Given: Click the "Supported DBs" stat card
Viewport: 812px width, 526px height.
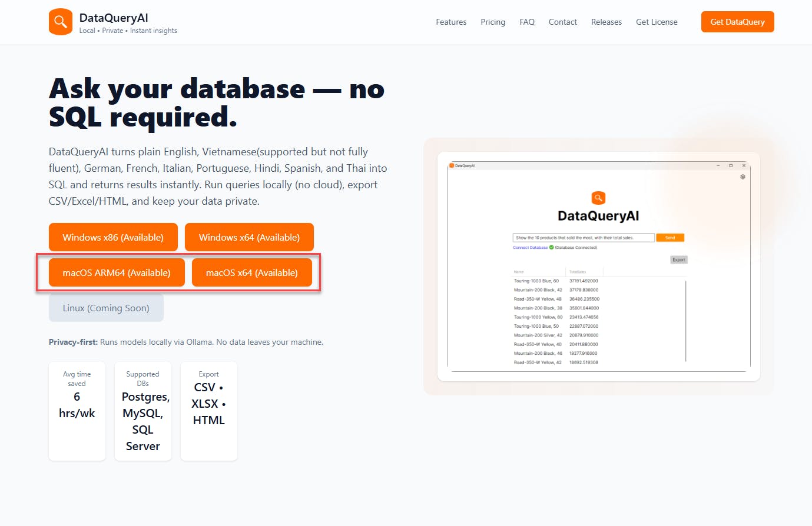Looking at the screenshot, I should 143,411.
